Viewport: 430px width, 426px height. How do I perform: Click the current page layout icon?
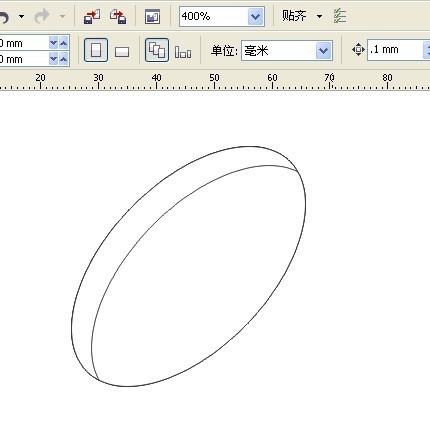(x=183, y=52)
